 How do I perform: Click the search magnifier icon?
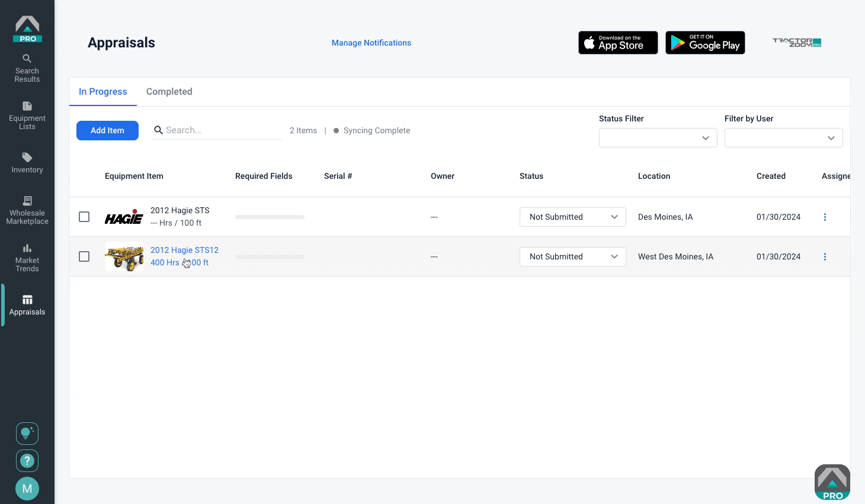click(158, 130)
